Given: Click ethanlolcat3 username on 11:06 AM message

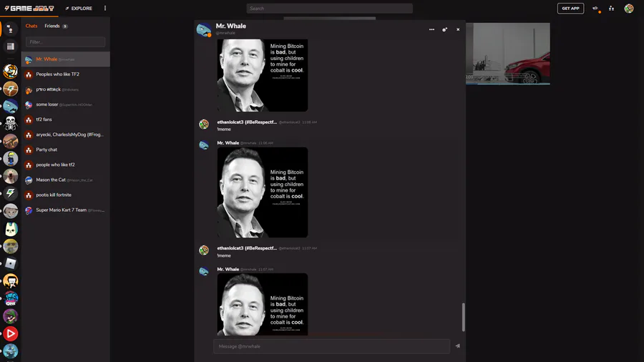Looking at the screenshot, I should [x=247, y=122].
